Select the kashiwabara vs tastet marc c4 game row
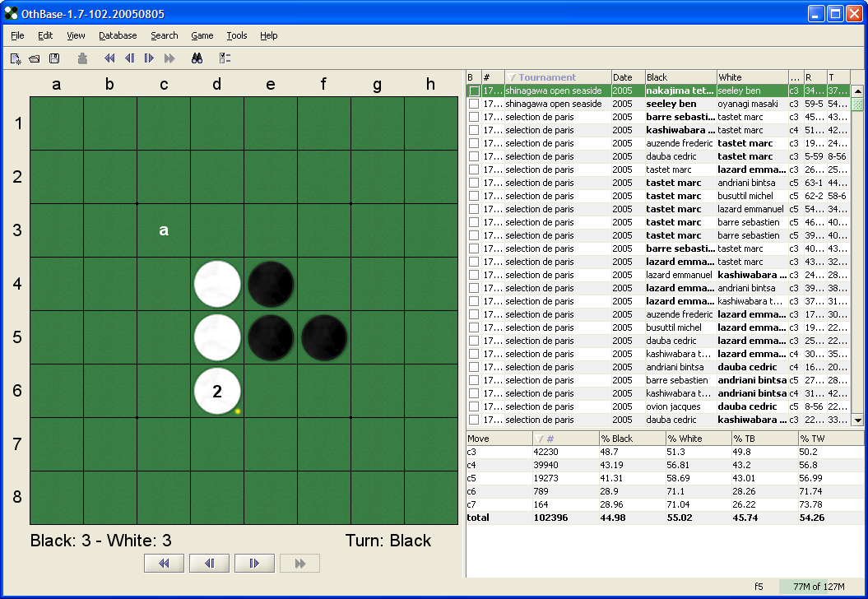868x599 pixels. pos(657,130)
